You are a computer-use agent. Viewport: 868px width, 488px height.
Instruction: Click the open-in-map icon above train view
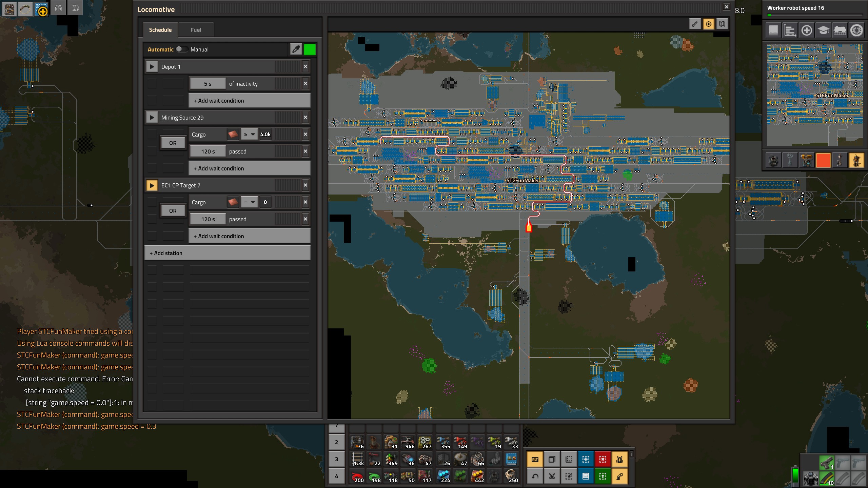[722, 24]
